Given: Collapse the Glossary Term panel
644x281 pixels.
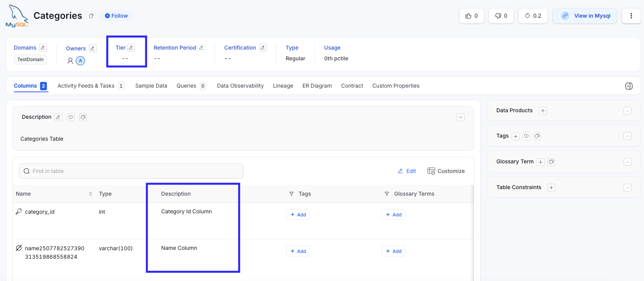Looking at the screenshot, I should click(627, 162).
